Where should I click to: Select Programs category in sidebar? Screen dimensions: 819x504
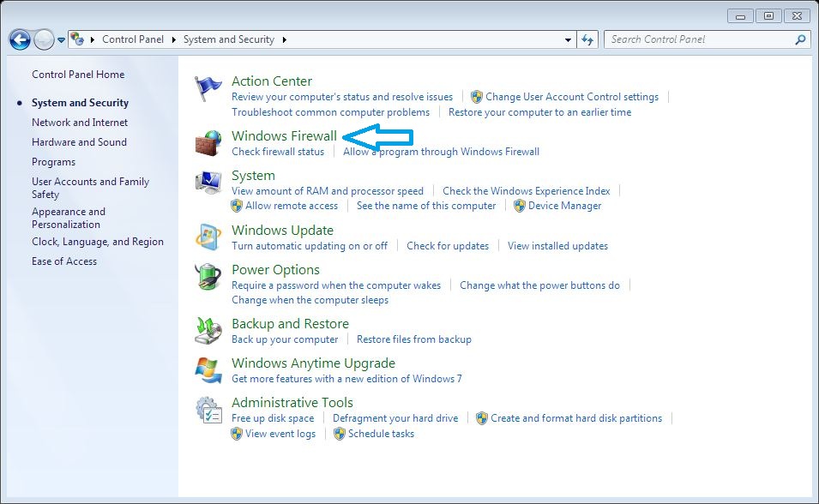53,162
